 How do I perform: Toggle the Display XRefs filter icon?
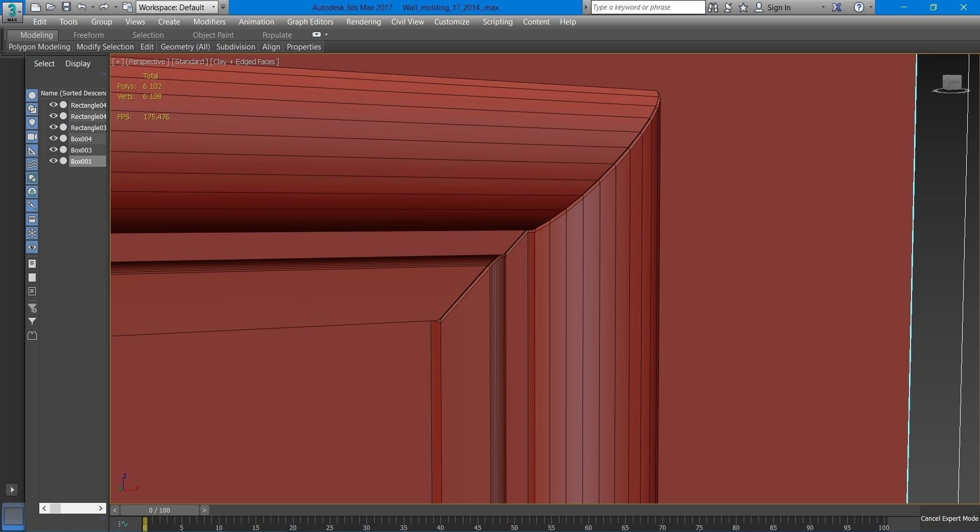(x=32, y=192)
